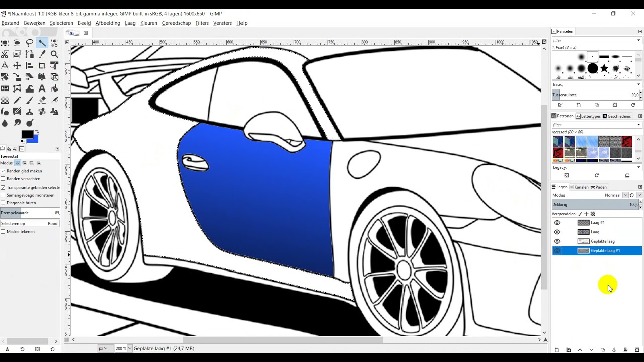This screenshot has height=362, width=644.
Task: Switch to the Paden tab
Action: [x=598, y=187]
